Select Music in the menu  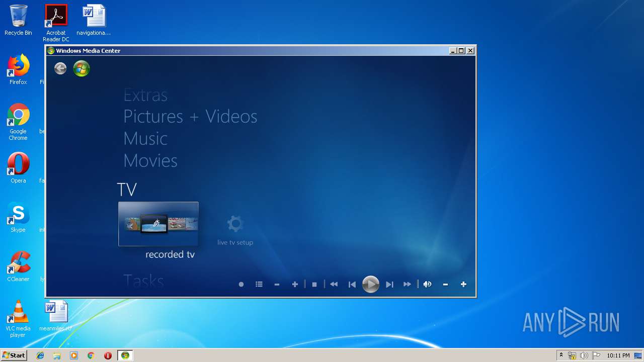145,139
